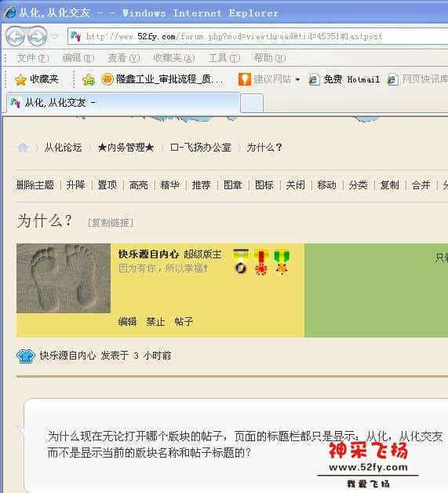Image resolution: width=448 pixels, height=493 pixels.
Task: Click 复制 copy thread action
Action: (x=390, y=185)
